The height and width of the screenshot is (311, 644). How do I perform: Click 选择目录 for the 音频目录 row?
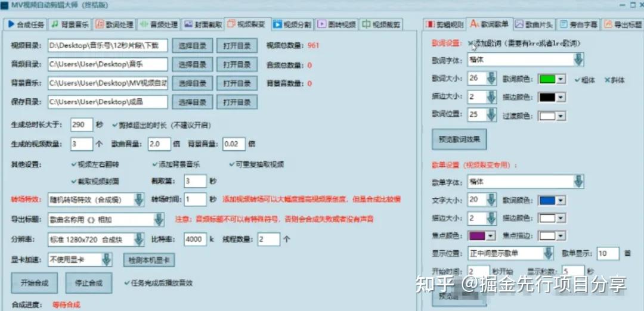pyautogui.click(x=192, y=65)
